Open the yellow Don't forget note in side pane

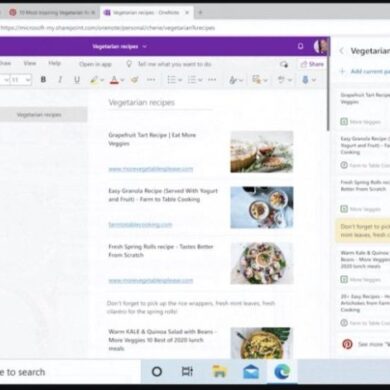tap(363, 231)
